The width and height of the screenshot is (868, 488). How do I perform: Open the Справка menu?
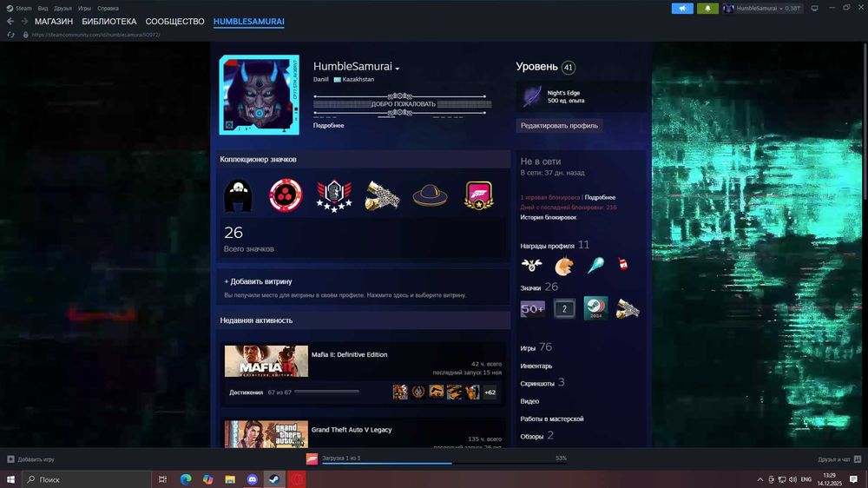(108, 9)
